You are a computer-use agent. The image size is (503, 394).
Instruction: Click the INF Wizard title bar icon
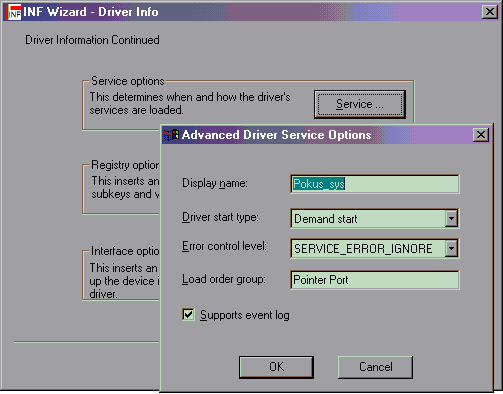coord(13,12)
